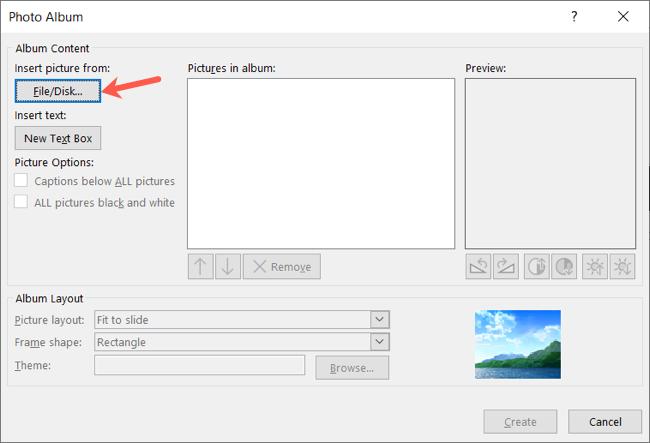This screenshot has width=650, height=443.
Task: Insert a New Text Box
Action: pos(58,138)
